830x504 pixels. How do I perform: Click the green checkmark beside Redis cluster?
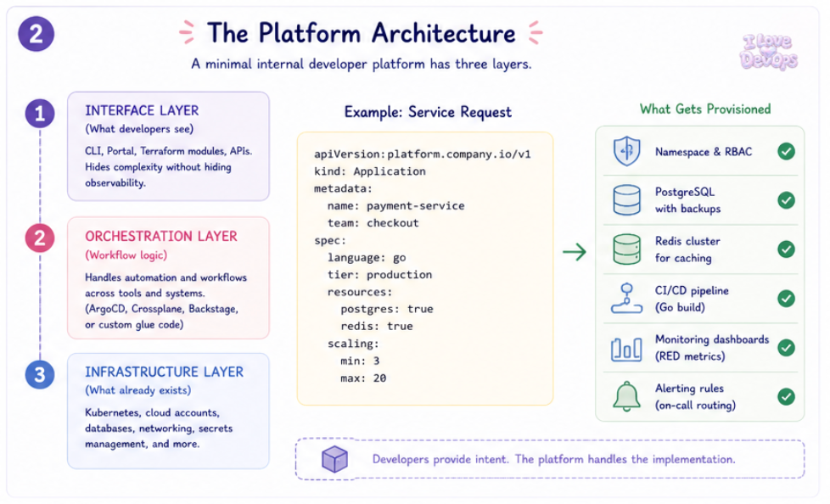pyautogui.click(x=786, y=249)
